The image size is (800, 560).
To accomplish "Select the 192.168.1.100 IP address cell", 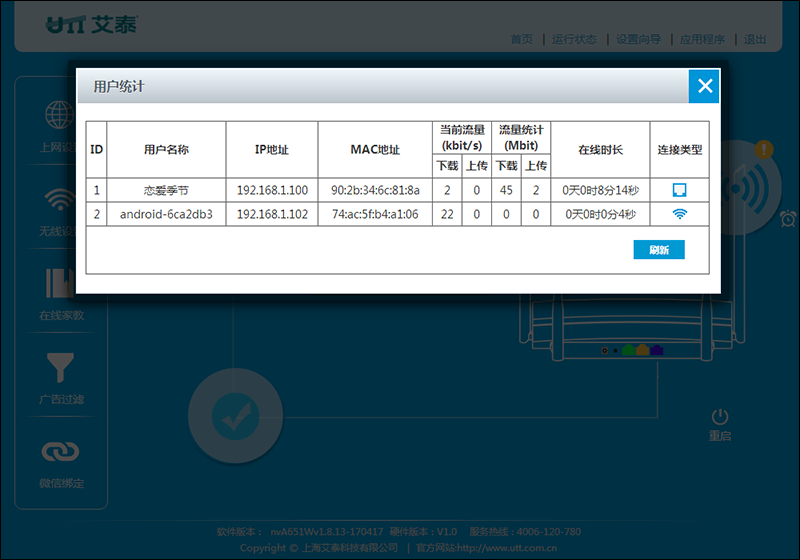I will (x=272, y=190).
